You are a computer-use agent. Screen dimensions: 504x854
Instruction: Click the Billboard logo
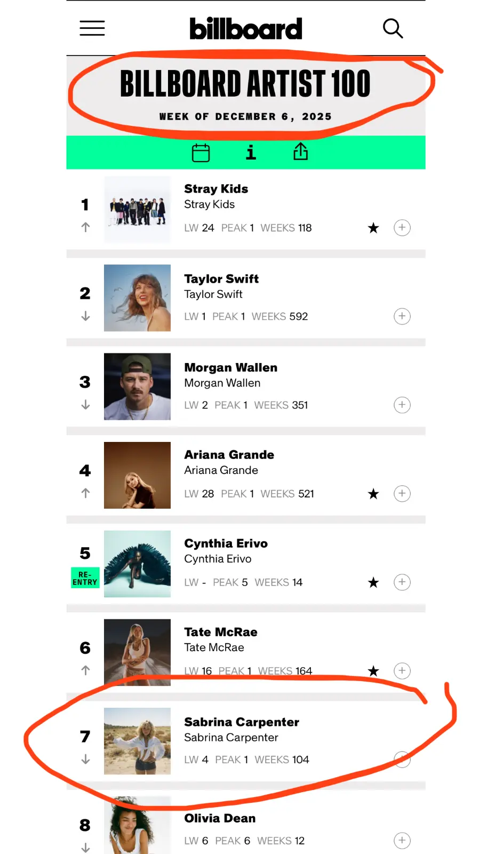(246, 29)
